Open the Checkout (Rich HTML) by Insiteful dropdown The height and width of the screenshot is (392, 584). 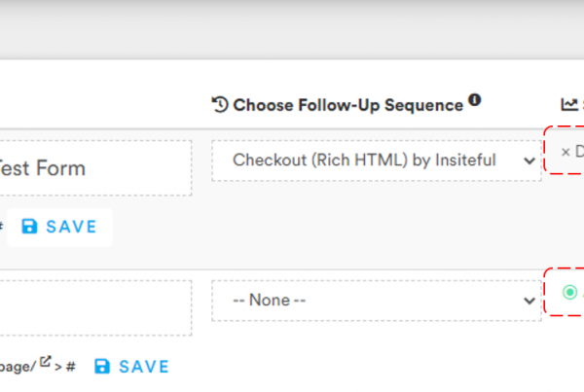[x=376, y=160]
